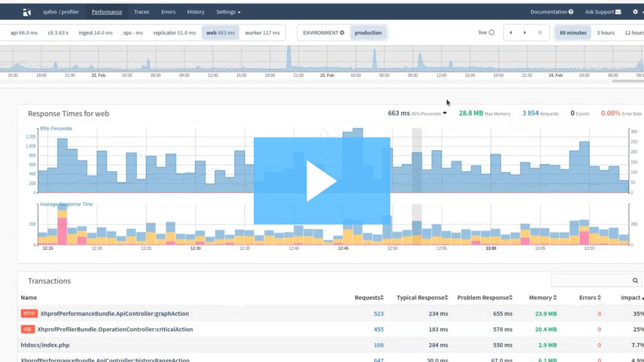Click the 28.8 MB Max Memory stat
The image size is (644, 362).
click(484, 113)
